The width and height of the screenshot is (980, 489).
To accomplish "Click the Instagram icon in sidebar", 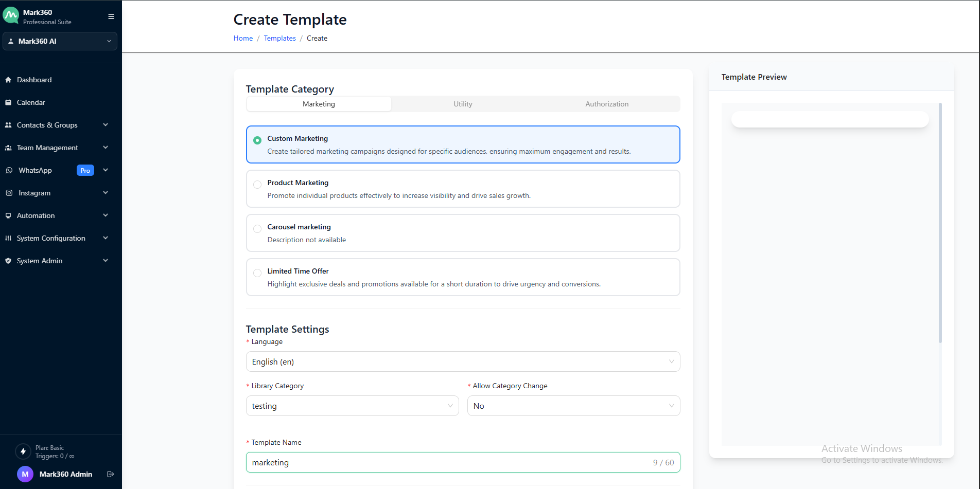I will click(9, 193).
